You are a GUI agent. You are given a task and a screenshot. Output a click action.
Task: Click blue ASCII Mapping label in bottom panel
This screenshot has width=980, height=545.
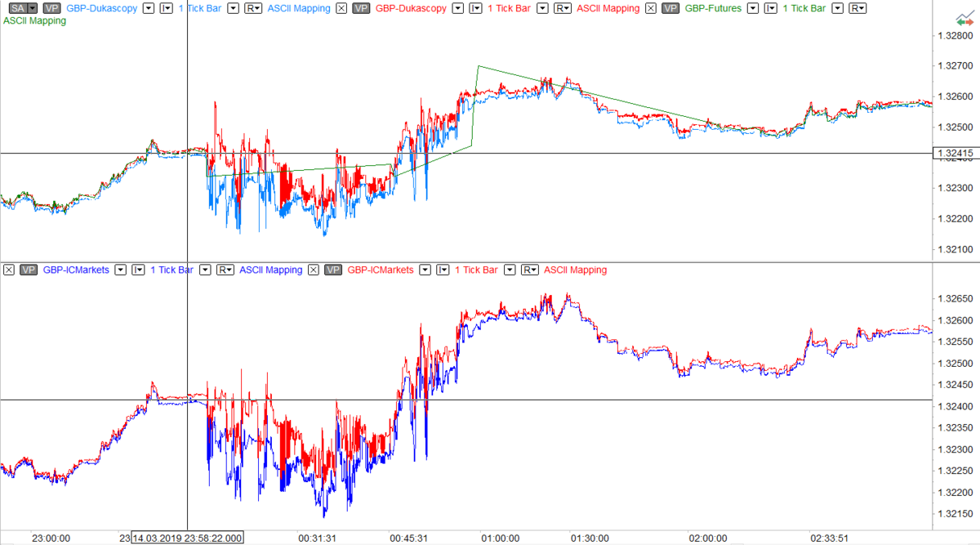pos(271,270)
